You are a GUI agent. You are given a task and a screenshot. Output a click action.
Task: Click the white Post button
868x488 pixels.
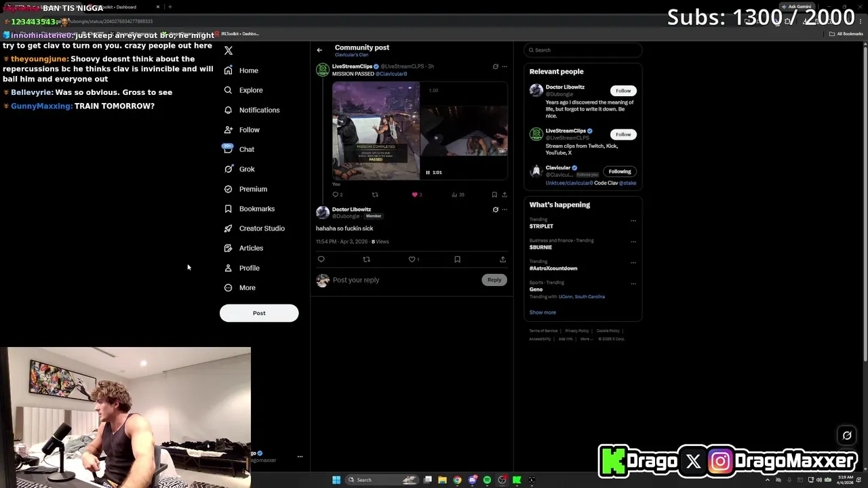(x=259, y=313)
